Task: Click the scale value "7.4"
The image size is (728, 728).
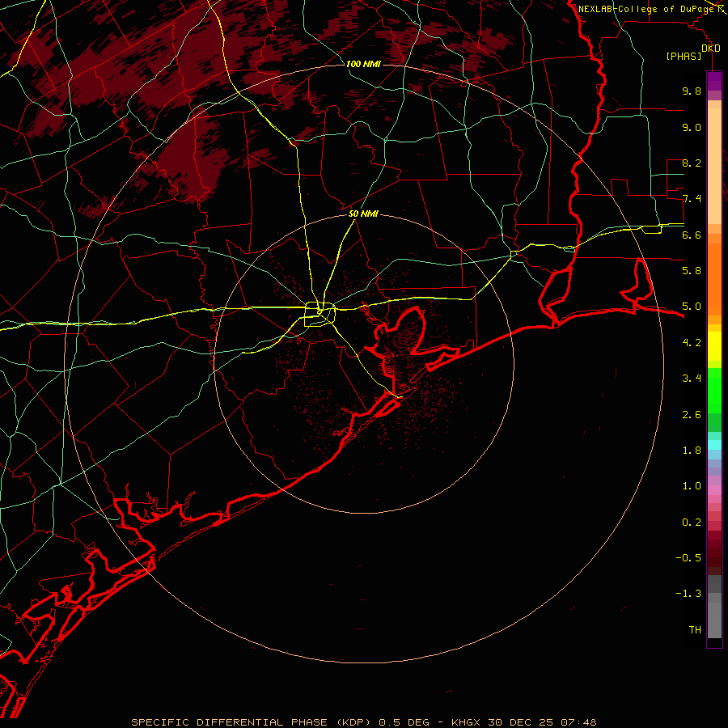Action: tap(692, 199)
